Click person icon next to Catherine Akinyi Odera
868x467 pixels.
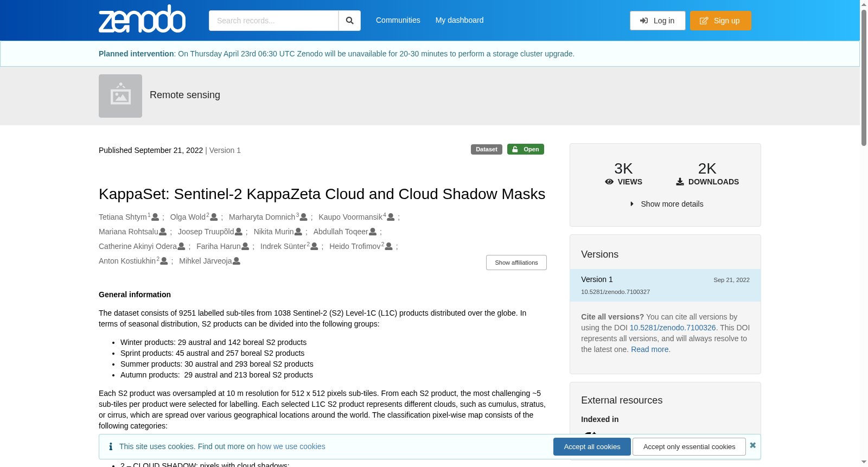pos(181,246)
